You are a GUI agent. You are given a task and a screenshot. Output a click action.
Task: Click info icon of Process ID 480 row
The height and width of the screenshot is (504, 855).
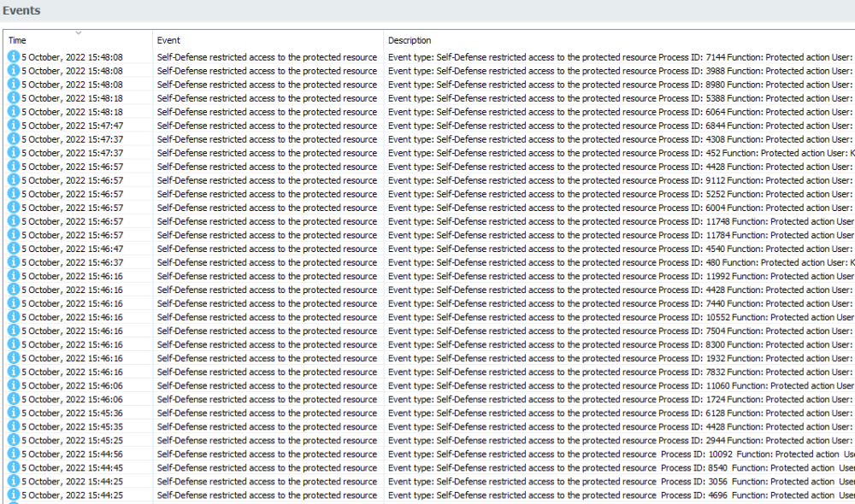click(14, 262)
